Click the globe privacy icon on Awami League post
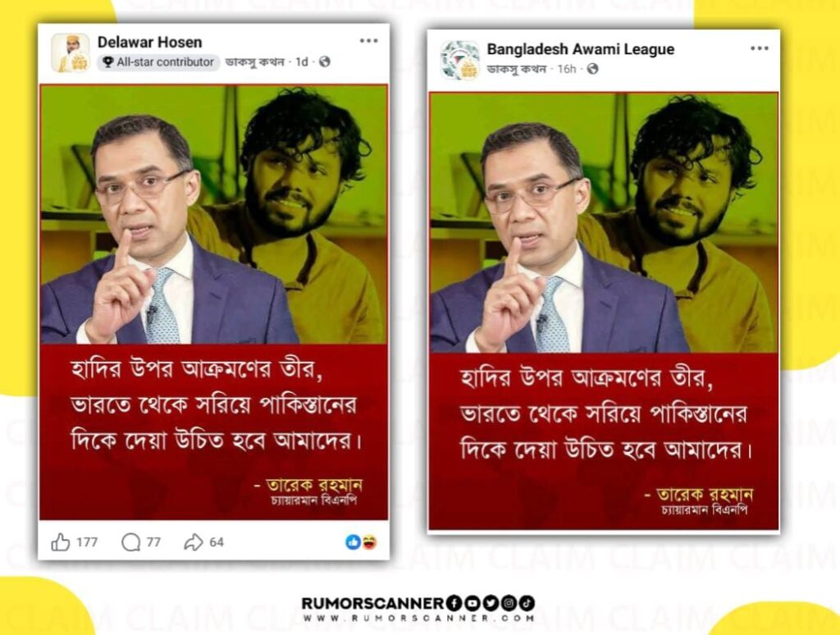Image resolution: width=840 pixels, height=635 pixels. 592,69
